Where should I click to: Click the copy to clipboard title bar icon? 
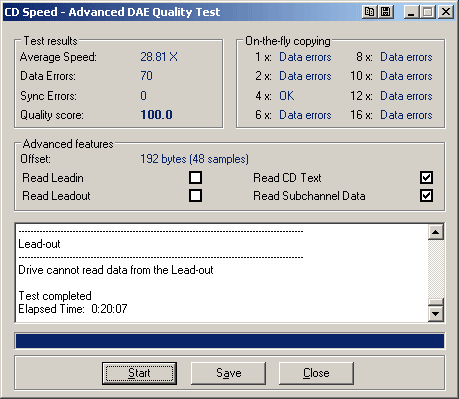(x=369, y=12)
